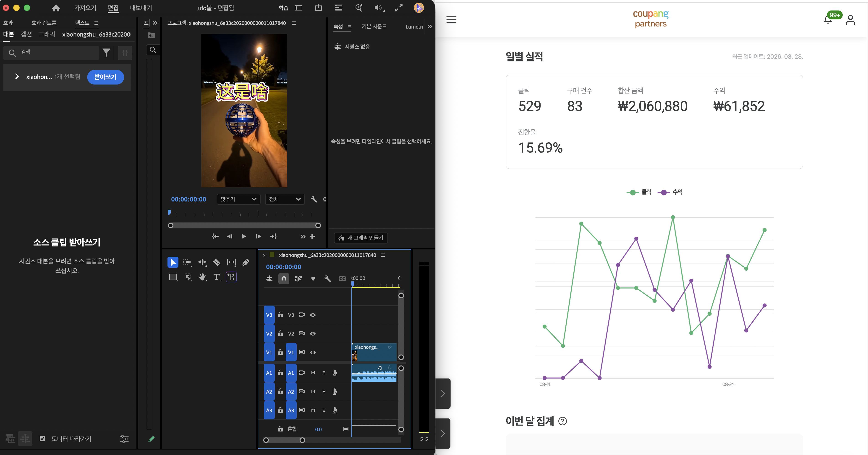Switch to 내보내기 tab in Premiere
This screenshot has width=868, height=455.
pyautogui.click(x=141, y=8)
